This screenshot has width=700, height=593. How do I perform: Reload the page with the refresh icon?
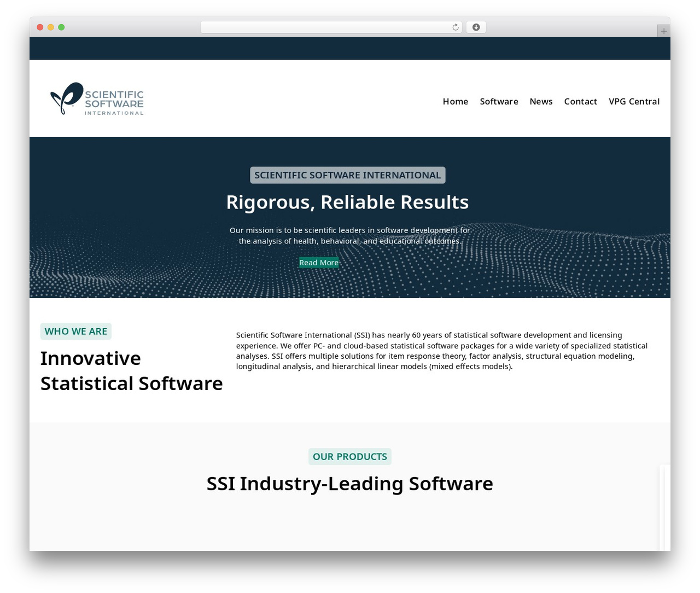click(456, 27)
